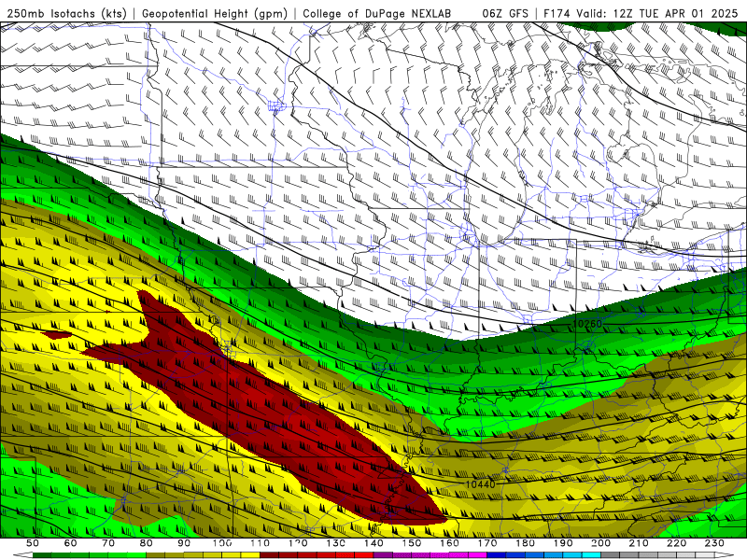Select the 230 kt colorbar tick label
747x560 pixels.
[714, 543]
